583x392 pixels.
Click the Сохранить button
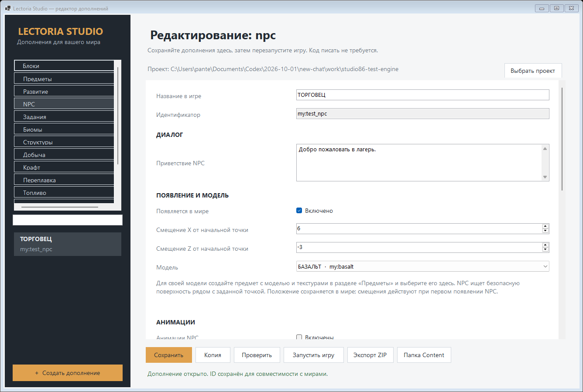(x=168, y=355)
